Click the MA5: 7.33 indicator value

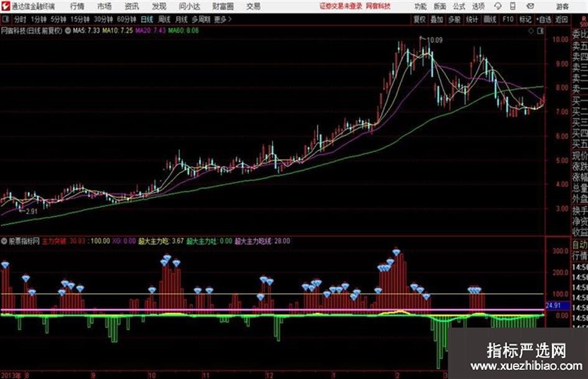tap(86, 30)
